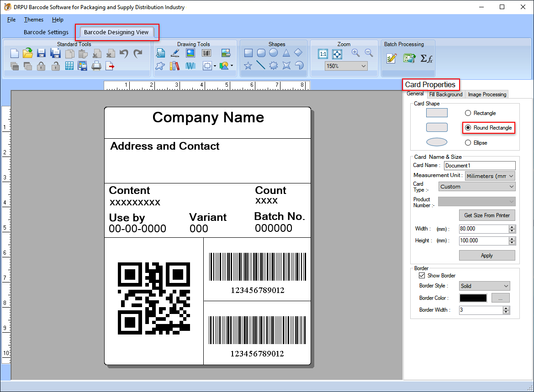Image resolution: width=534 pixels, height=392 pixels.
Task: Select the Ellipse card shape option
Action: click(x=476, y=142)
